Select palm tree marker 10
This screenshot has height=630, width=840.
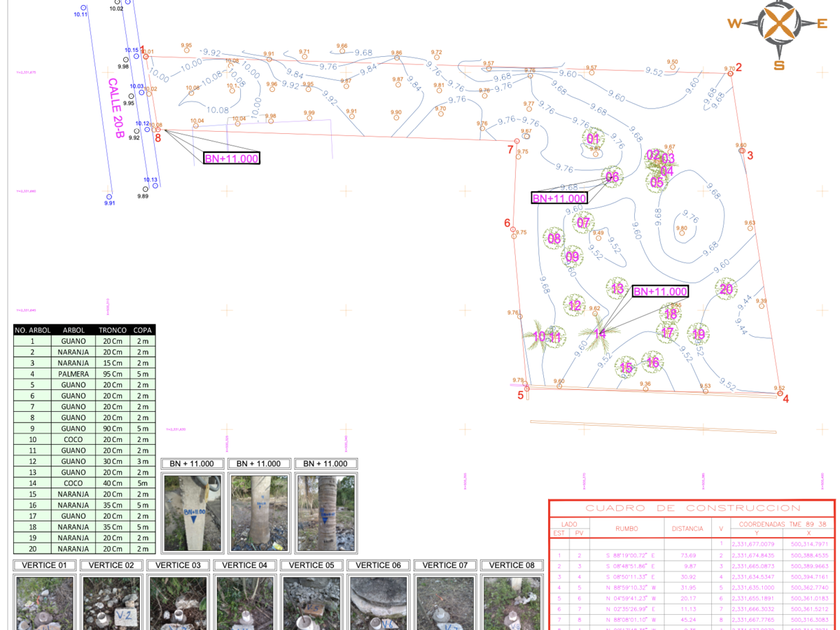[537, 336]
